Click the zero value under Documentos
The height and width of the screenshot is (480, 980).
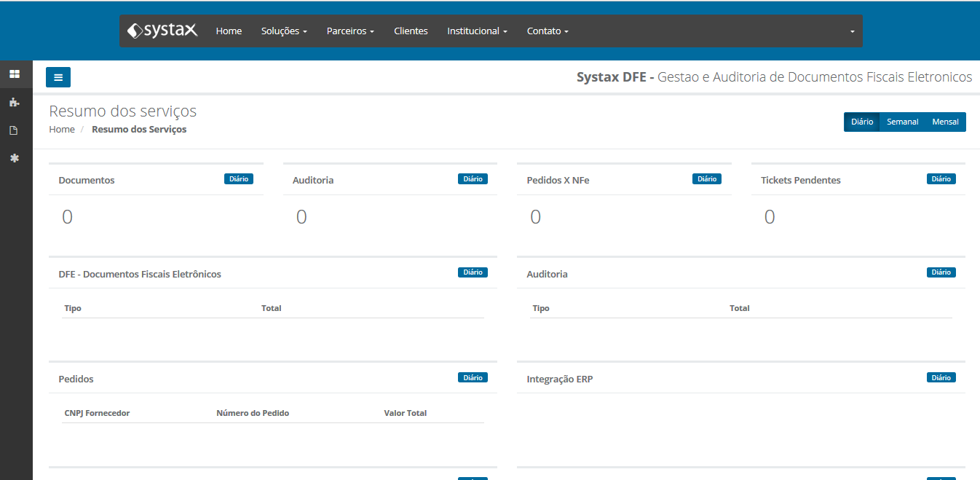(67, 217)
